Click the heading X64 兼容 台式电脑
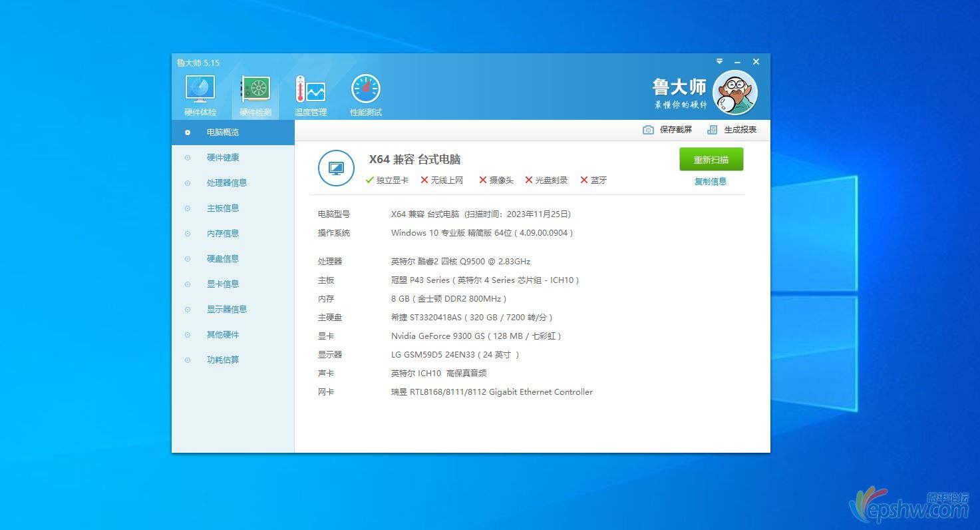Image resolution: width=980 pixels, height=530 pixels. (x=415, y=160)
